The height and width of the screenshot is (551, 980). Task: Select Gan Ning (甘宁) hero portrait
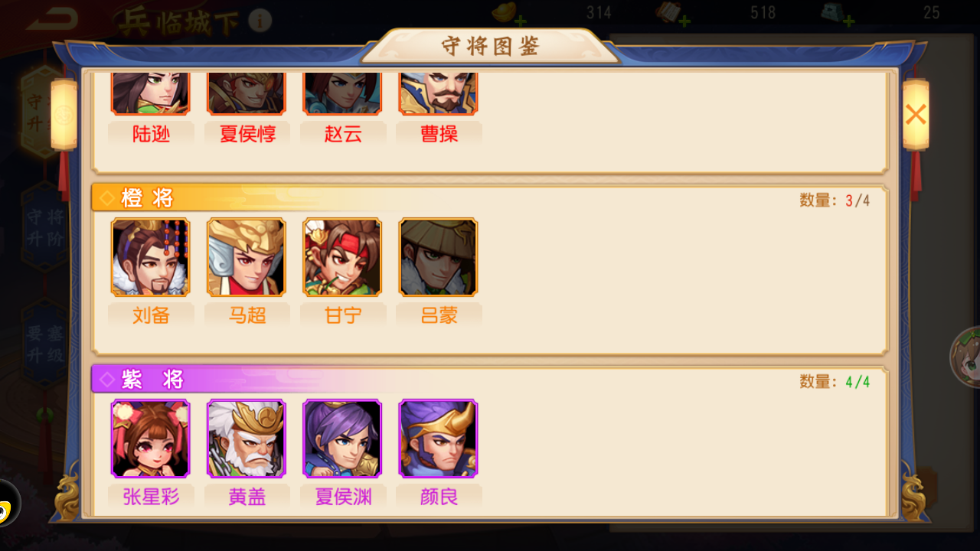click(342, 257)
